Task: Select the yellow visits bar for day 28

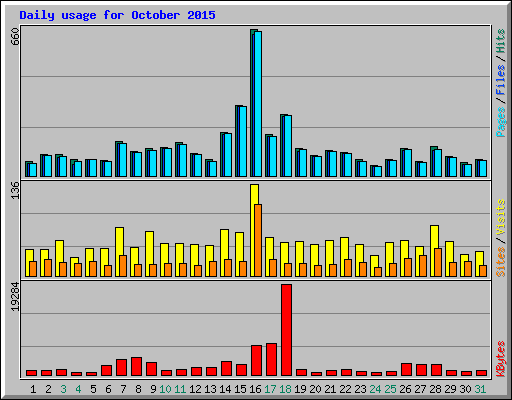Action: (x=434, y=251)
